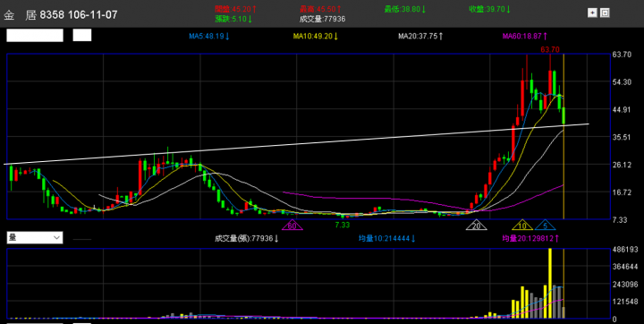This screenshot has width=644, height=324.
Task: Click the wide white input box
Action: click(35, 36)
